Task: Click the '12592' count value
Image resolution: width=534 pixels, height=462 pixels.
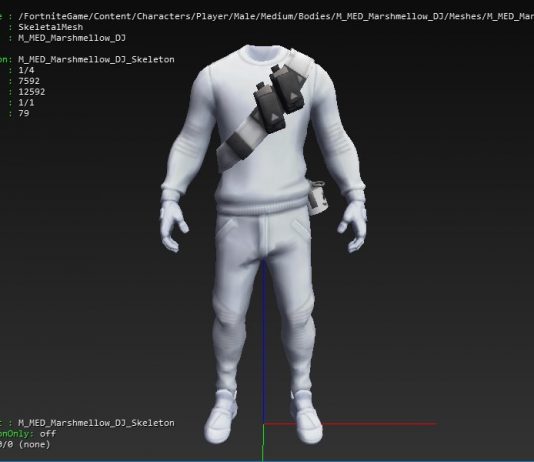Action: click(32, 92)
